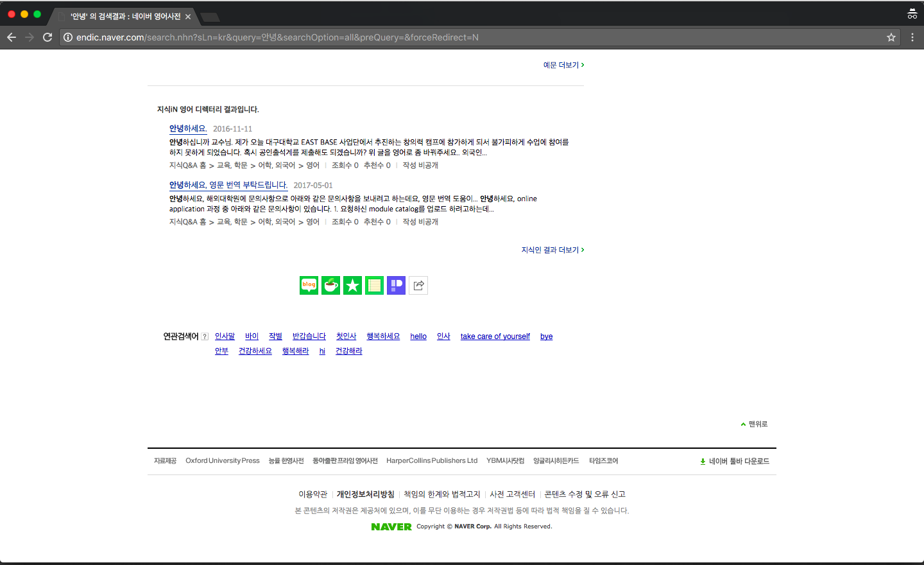The height and width of the screenshot is (565, 924).
Task: Open 콘텐츠 수정 및 오류 신고 link
Action: coord(585,494)
